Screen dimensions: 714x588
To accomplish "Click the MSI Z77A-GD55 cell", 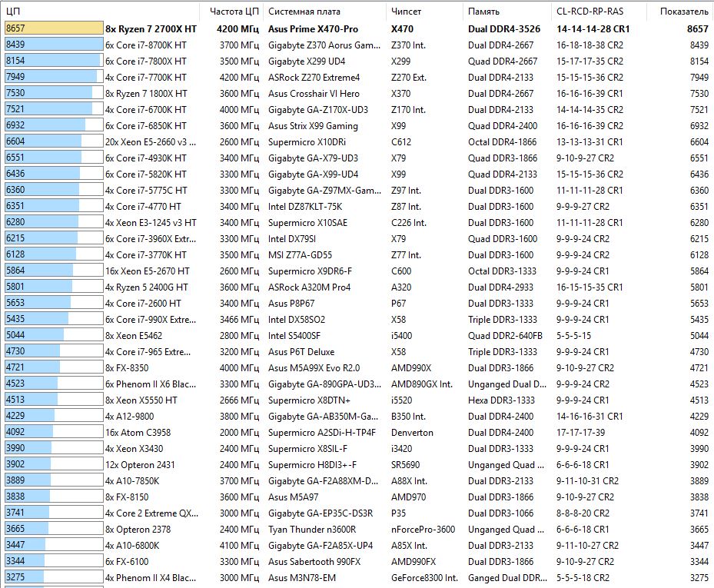I will (300, 255).
